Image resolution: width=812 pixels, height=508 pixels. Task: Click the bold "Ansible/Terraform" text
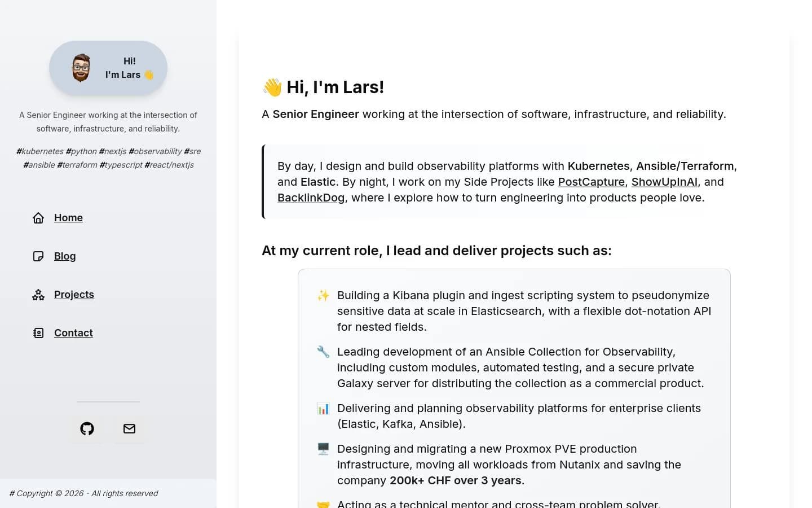tap(685, 166)
